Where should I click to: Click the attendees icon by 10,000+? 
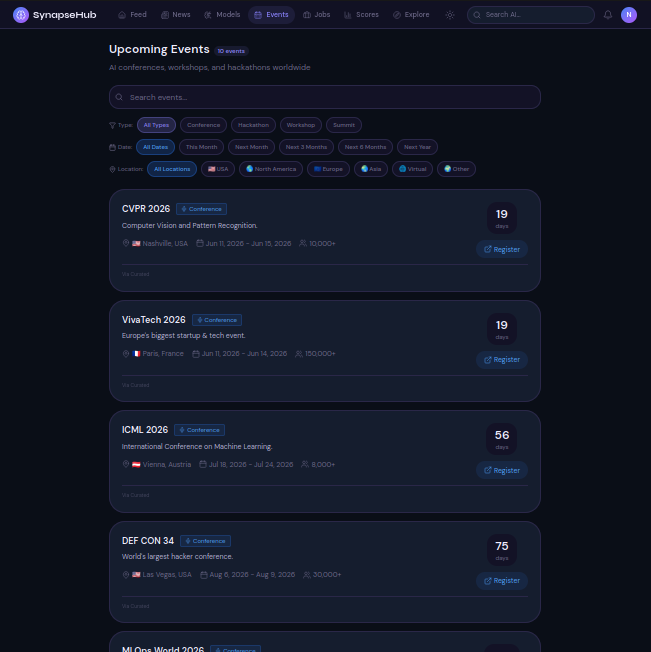[303, 243]
